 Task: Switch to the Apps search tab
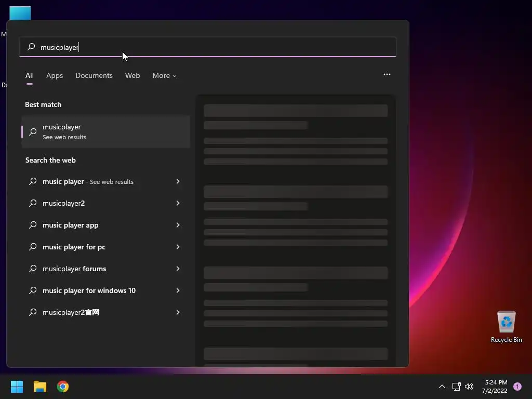coord(55,76)
